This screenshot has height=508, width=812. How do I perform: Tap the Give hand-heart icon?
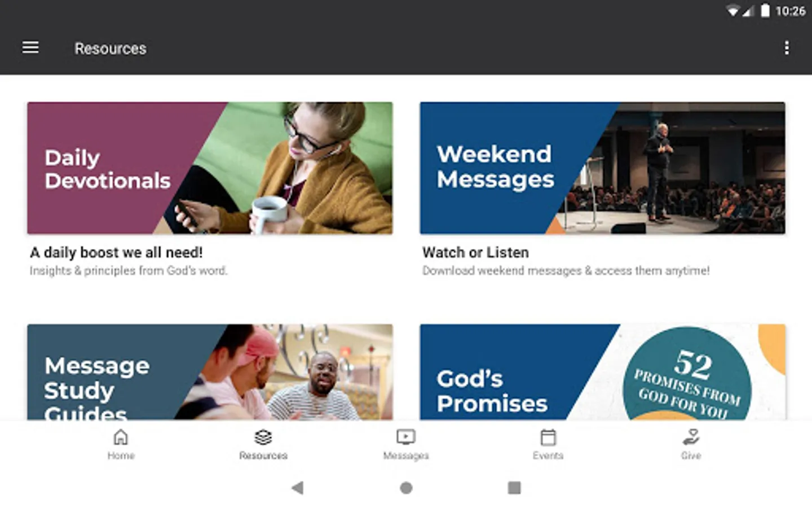tap(691, 437)
